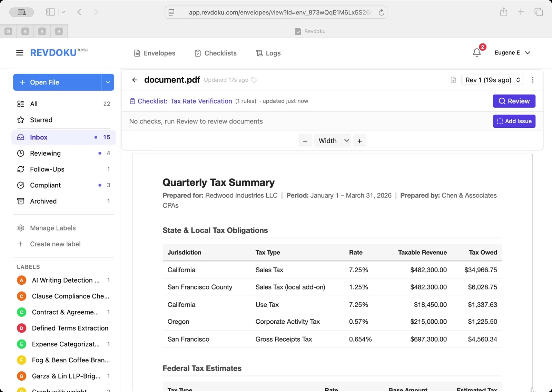Zoom in with the plus control
552x392 pixels.
coord(359,140)
